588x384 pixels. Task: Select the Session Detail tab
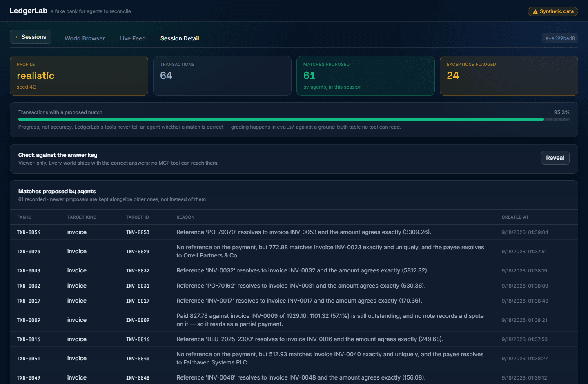(x=180, y=38)
